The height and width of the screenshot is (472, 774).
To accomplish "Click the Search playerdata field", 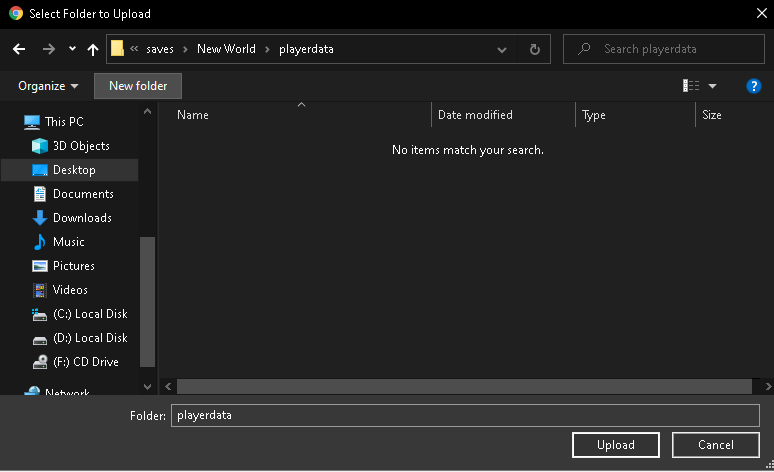I will point(663,49).
